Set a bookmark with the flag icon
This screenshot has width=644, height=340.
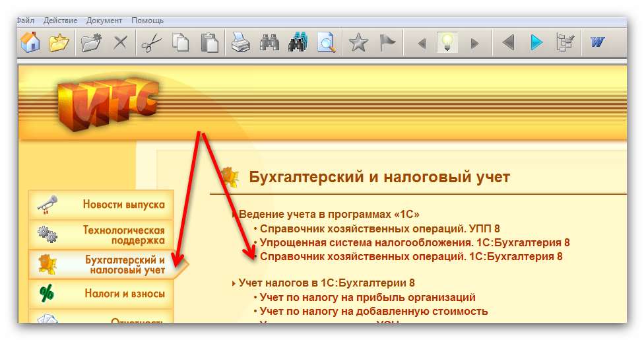(x=387, y=42)
